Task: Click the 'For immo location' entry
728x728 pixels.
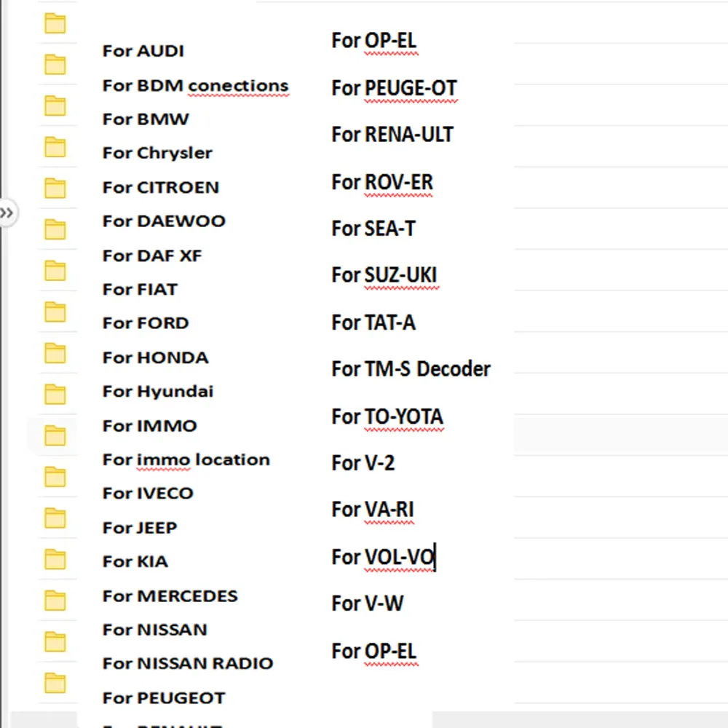Action: click(186, 460)
